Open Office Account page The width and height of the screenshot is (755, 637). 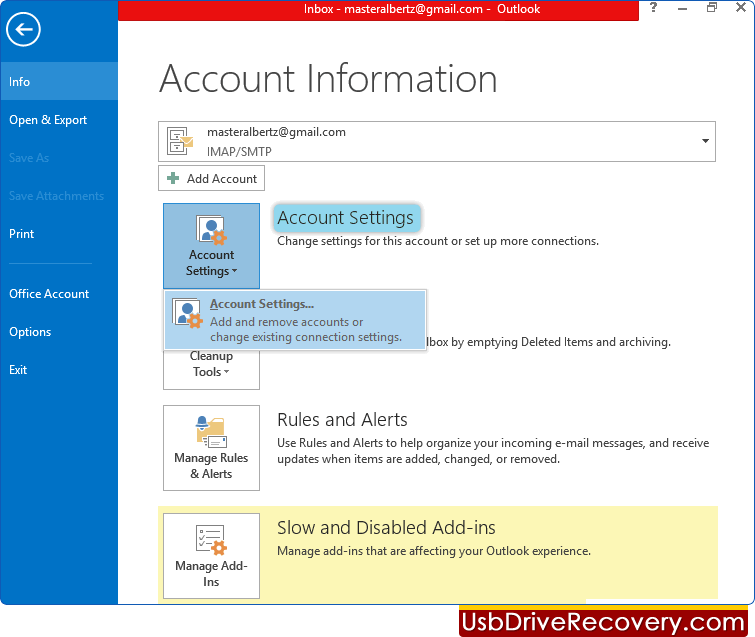pyautogui.click(x=49, y=294)
